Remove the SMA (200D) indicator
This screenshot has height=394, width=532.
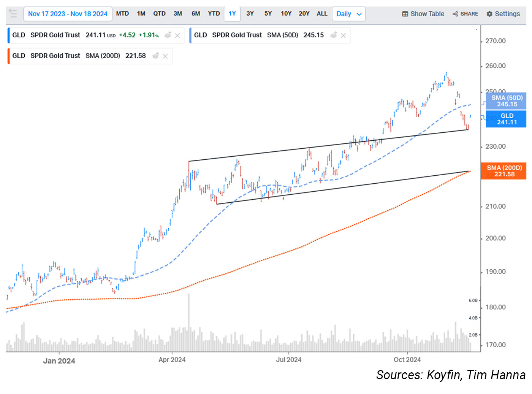click(x=165, y=56)
